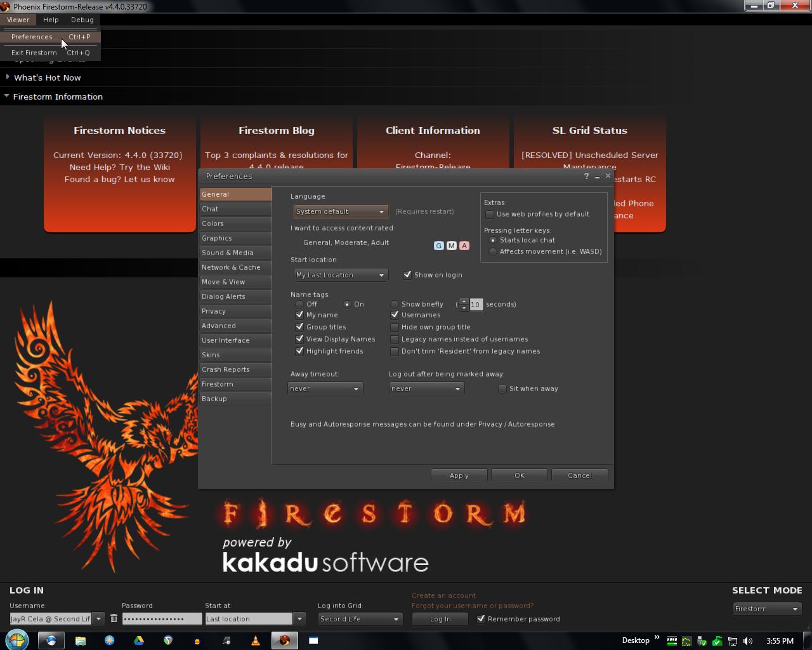Confirm preferences with OK button
This screenshot has height=650, width=812.
coord(520,475)
